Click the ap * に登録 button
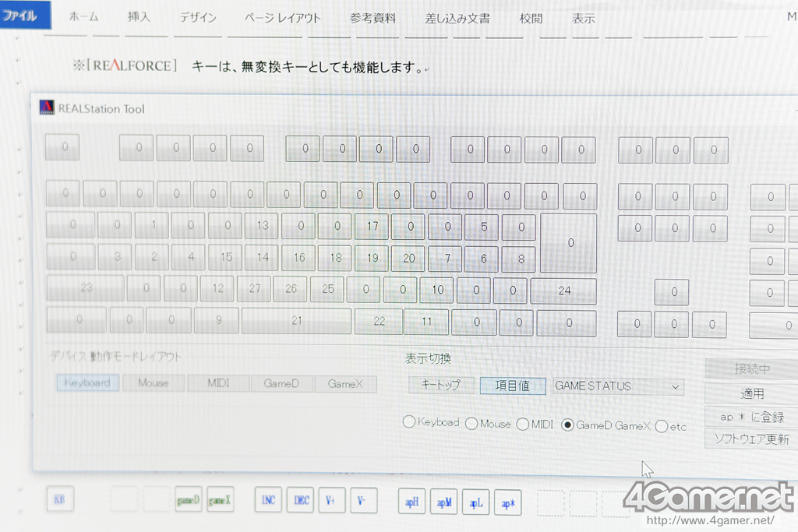 [x=752, y=417]
